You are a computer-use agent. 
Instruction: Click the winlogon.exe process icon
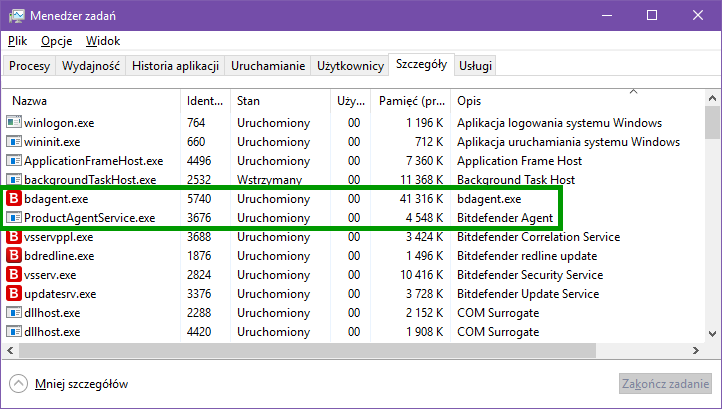[14, 122]
